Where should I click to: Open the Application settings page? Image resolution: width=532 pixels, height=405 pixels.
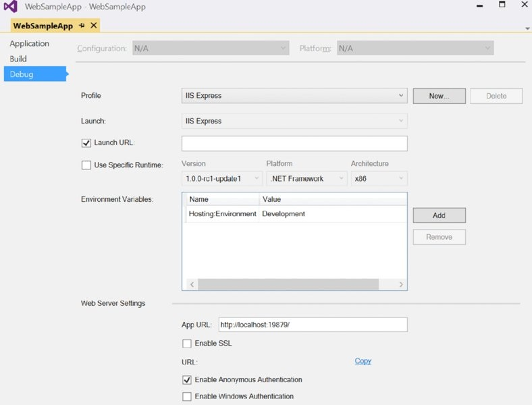(x=29, y=43)
